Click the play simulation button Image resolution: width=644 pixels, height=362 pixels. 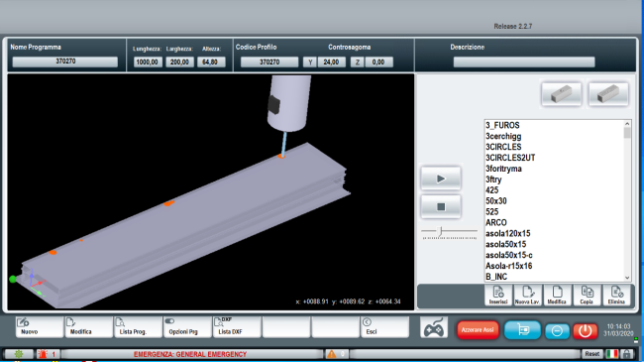[x=440, y=179]
